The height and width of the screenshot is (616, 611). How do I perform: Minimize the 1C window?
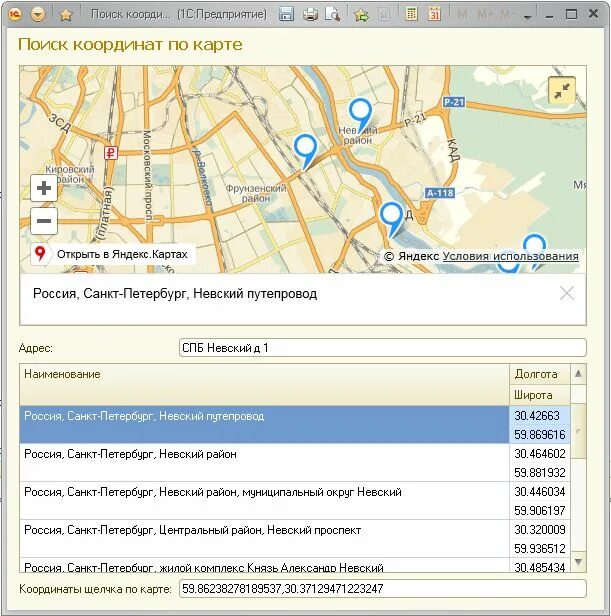tap(549, 16)
